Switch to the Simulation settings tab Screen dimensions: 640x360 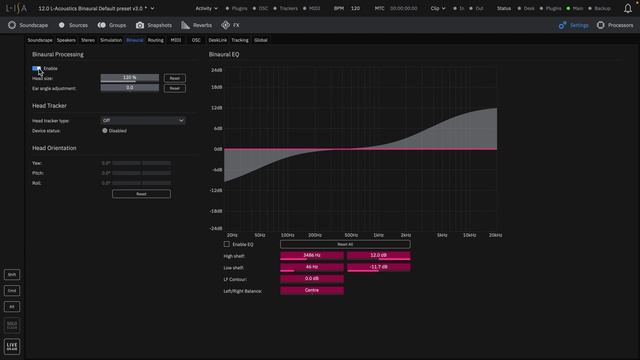(111, 40)
